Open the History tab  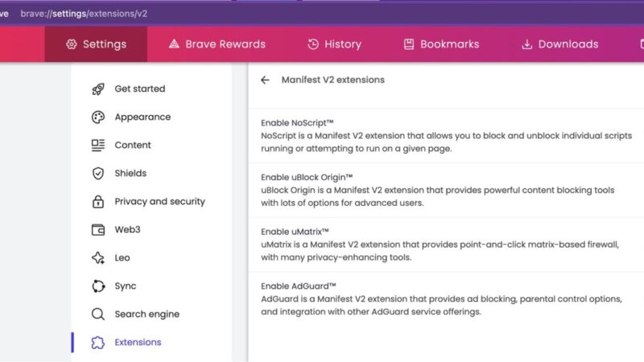[x=335, y=44]
